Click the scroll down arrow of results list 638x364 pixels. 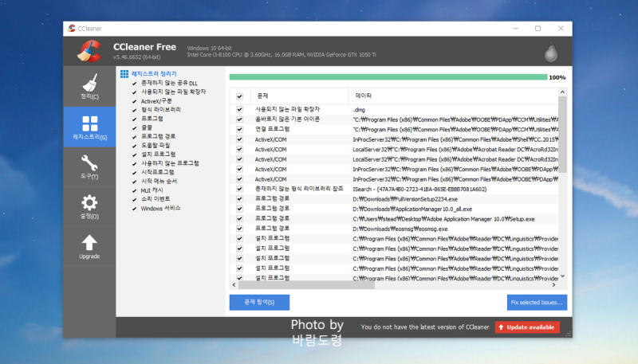(x=562, y=276)
